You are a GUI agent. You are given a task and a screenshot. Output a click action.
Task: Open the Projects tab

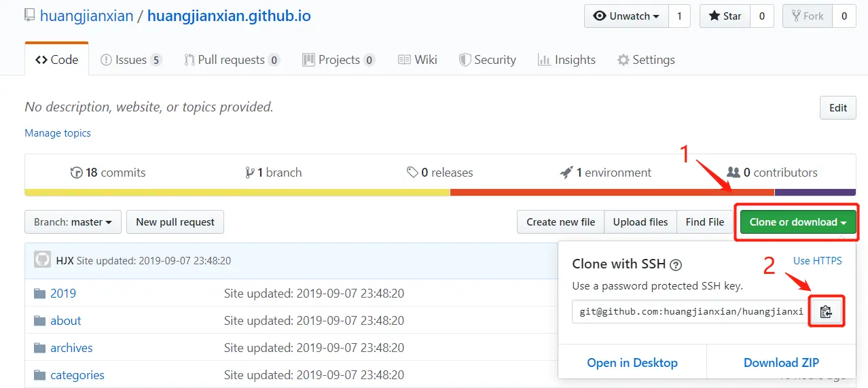[338, 60]
